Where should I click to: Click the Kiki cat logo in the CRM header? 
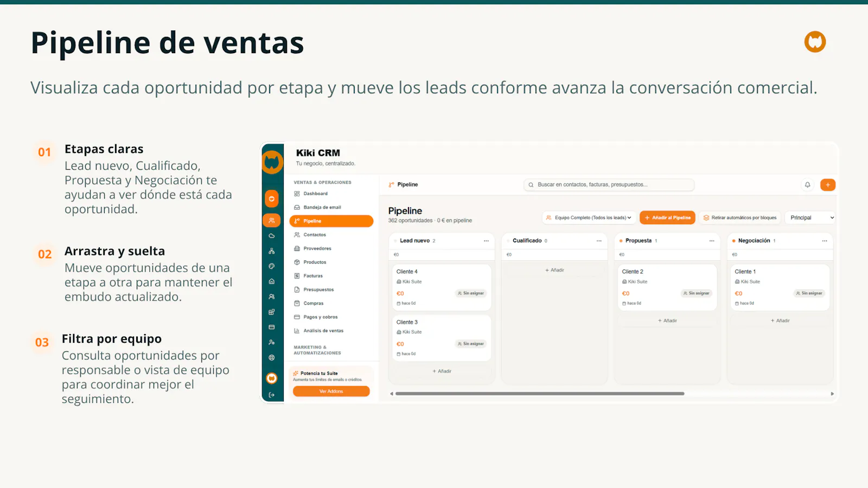272,162
